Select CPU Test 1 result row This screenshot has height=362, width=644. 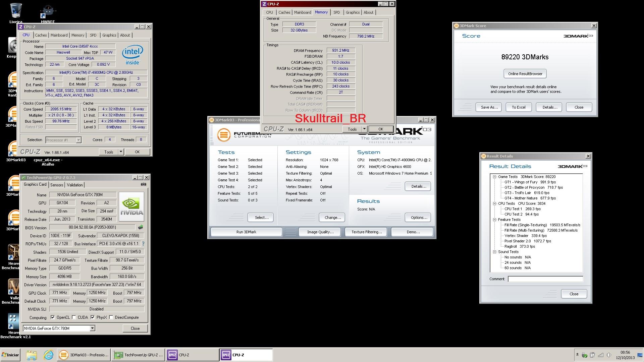523,209
